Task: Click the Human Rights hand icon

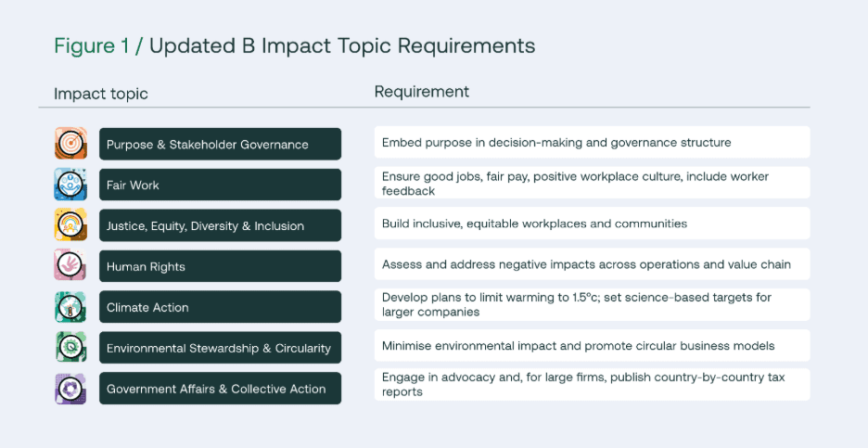Action: [x=70, y=266]
